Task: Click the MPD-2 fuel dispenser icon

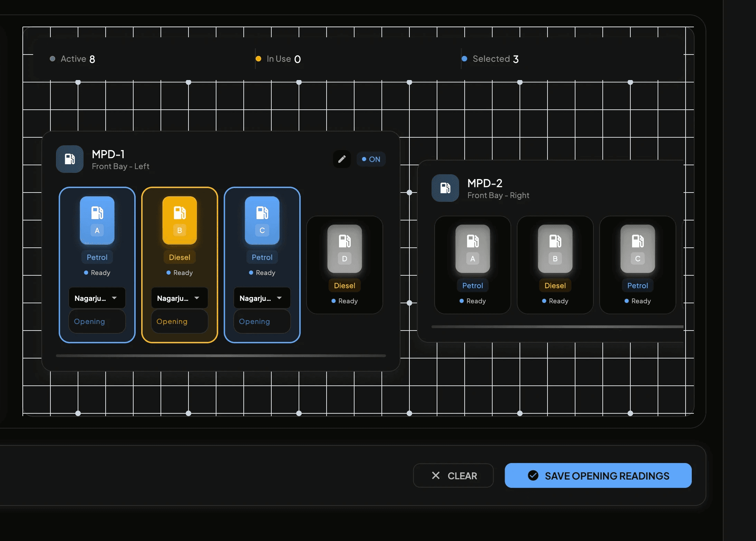Action: [445, 188]
